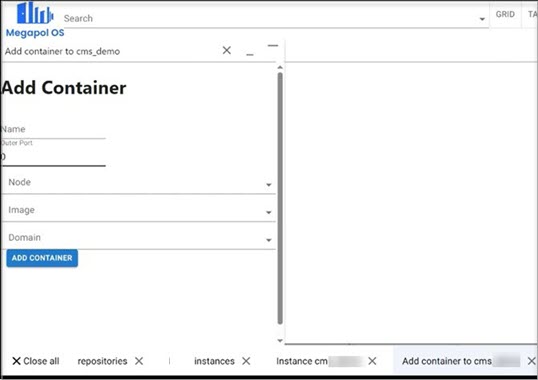
Task: Close the repositories tab
Action: point(139,361)
